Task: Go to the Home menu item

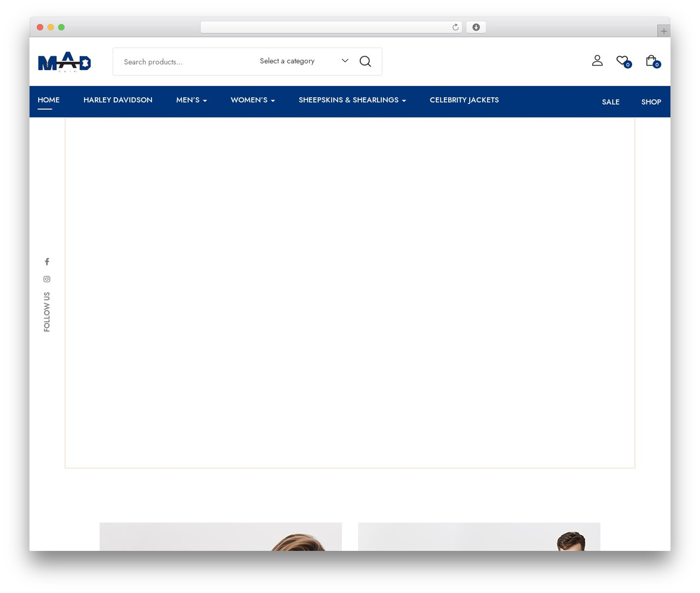Action: [x=49, y=100]
